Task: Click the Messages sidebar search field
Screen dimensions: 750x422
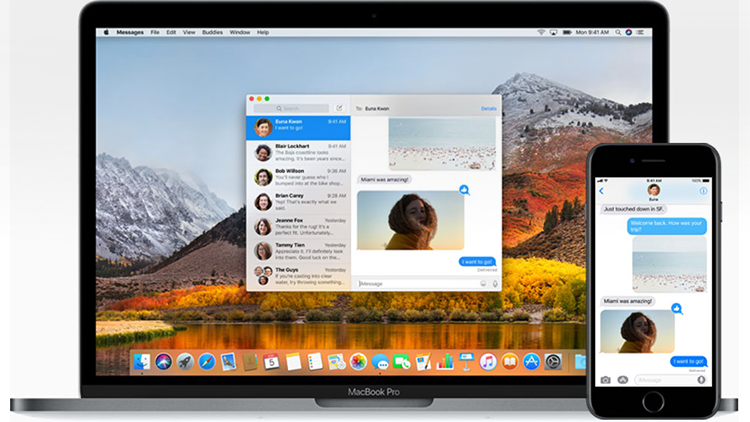Action: click(291, 109)
